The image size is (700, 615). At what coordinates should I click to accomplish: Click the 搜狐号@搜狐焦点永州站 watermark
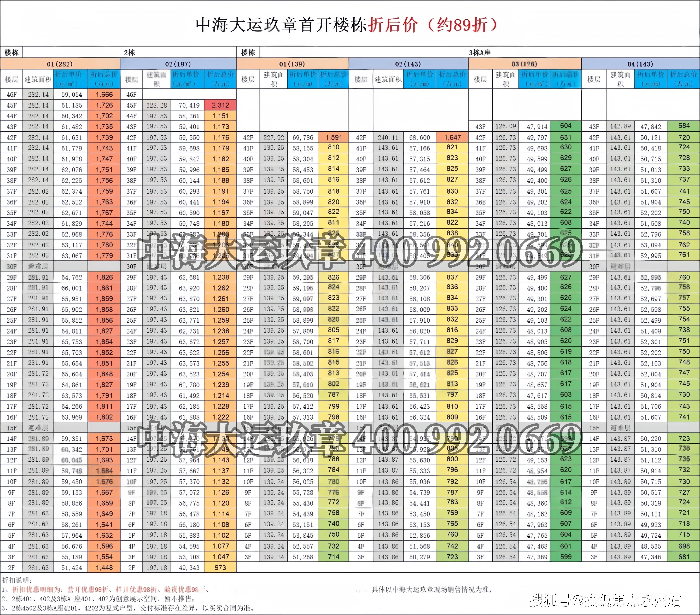(x=605, y=600)
